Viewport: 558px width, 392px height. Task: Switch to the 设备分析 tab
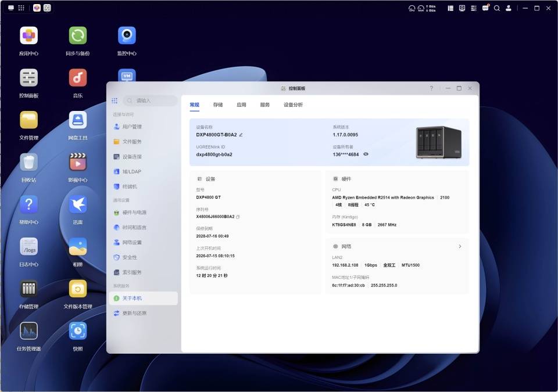point(293,105)
